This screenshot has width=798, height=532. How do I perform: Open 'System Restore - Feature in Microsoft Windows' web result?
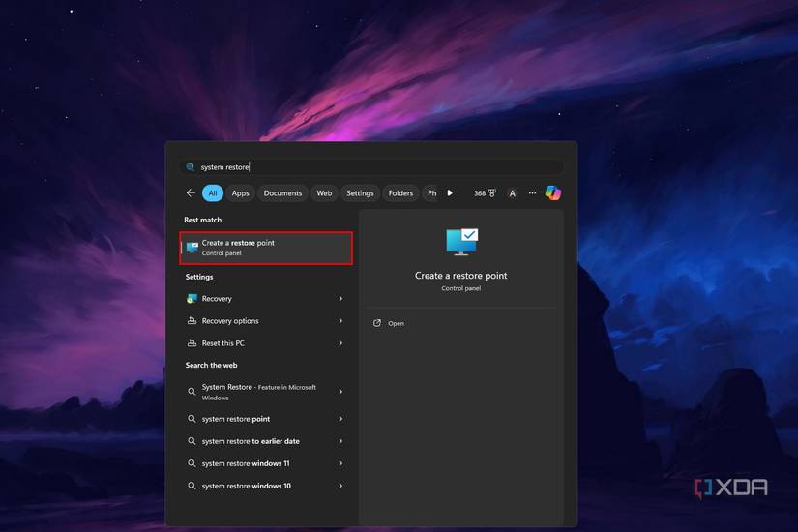coord(266,392)
